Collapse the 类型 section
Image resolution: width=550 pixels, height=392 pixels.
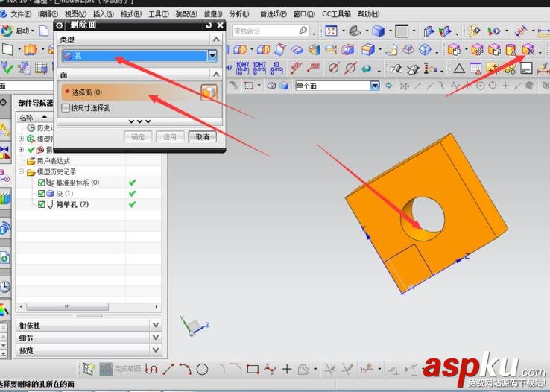click(x=216, y=39)
